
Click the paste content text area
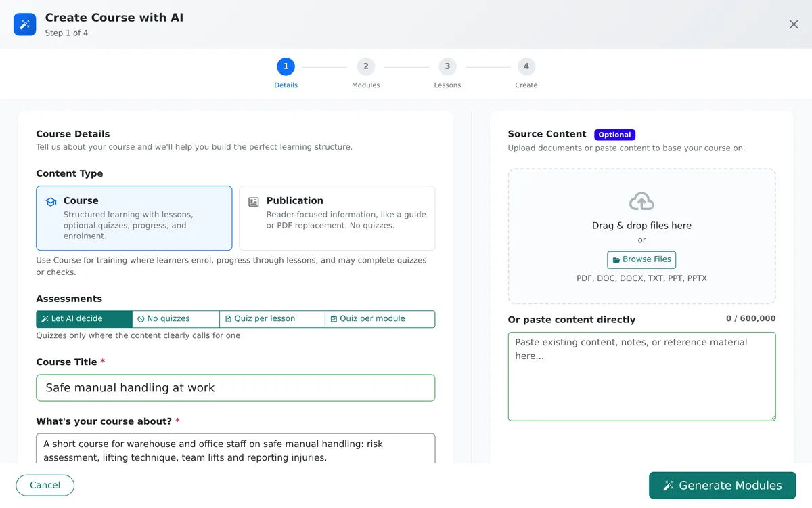[x=641, y=377]
